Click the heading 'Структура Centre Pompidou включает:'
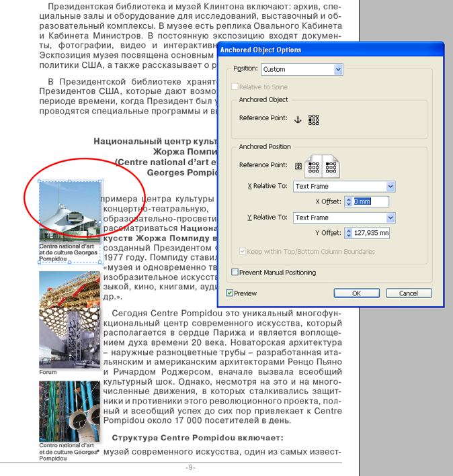 click(x=198, y=438)
